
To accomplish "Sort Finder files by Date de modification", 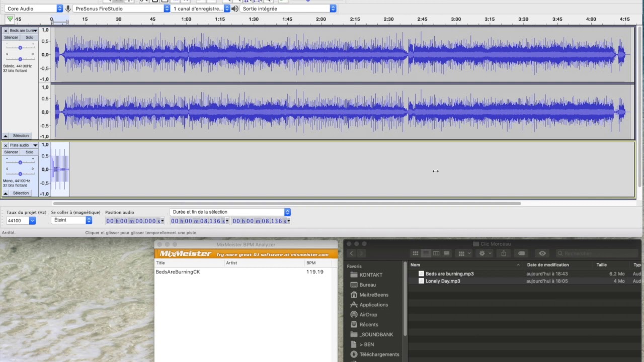I will 558,265.
